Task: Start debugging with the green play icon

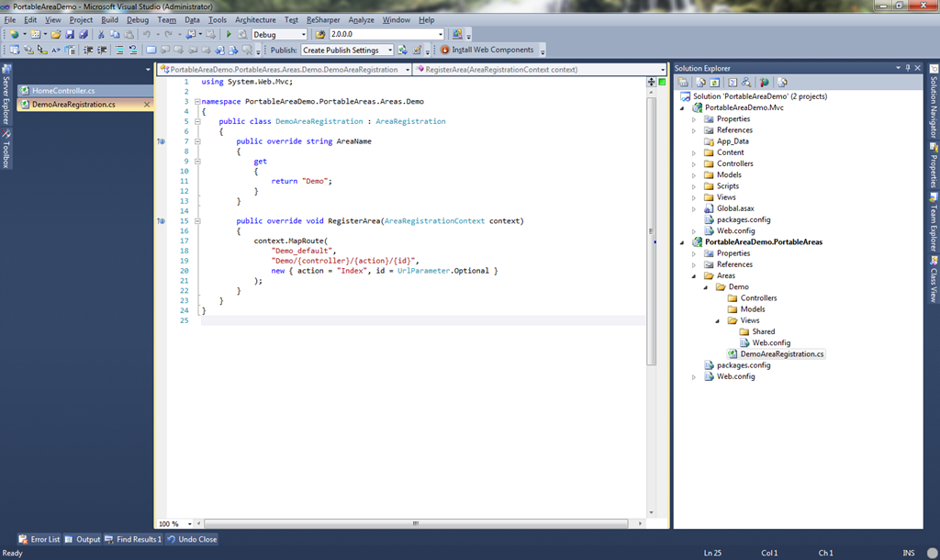Action: 229,34
